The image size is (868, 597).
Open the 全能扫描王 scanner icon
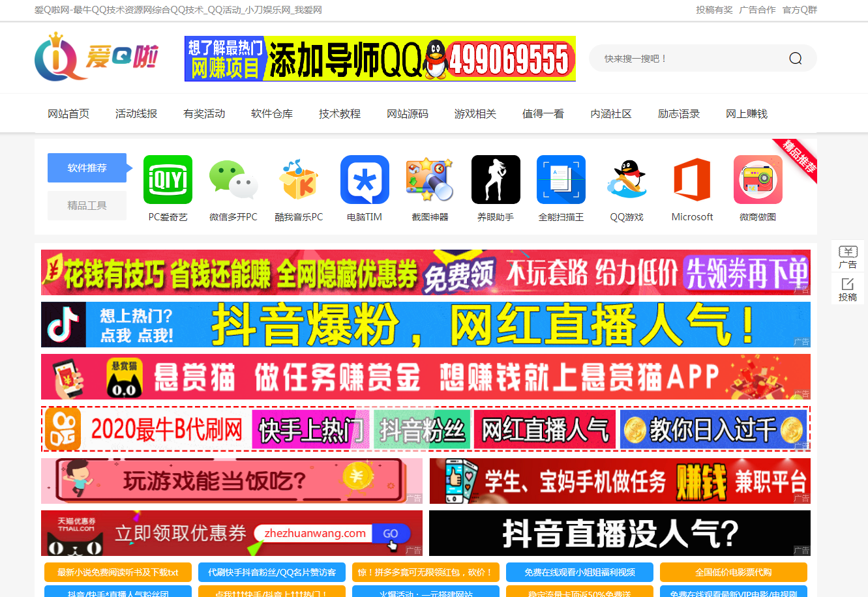click(561, 180)
